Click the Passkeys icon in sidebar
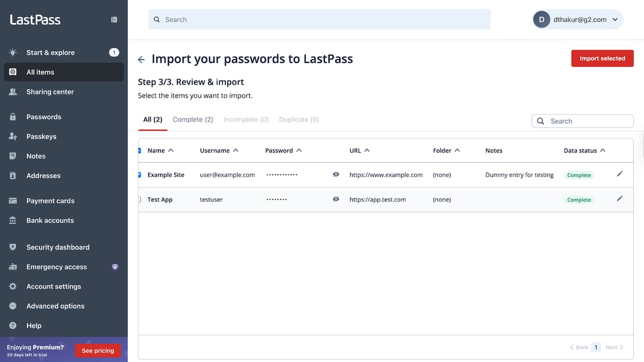The width and height of the screenshot is (644, 362). pos(13,136)
